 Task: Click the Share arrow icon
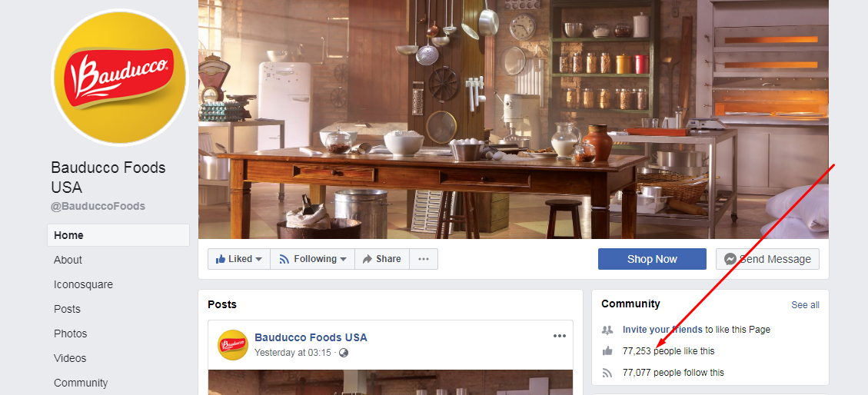(x=367, y=259)
